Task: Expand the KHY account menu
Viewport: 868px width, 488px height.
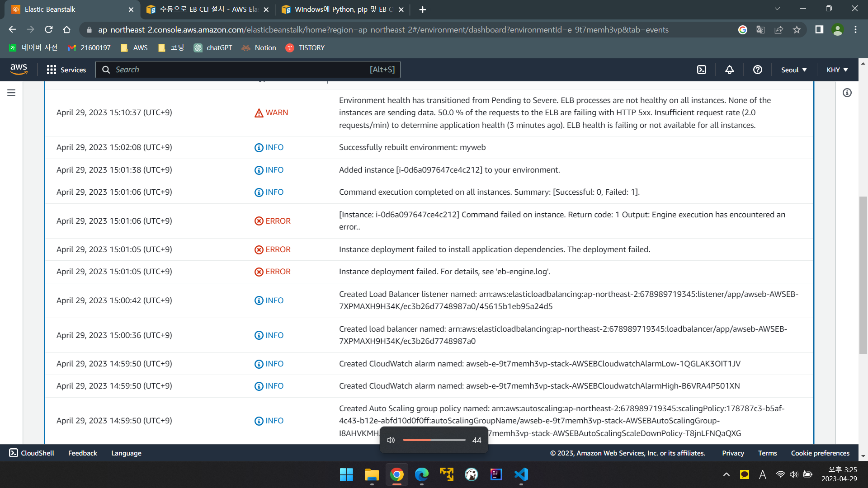Action: click(x=837, y=70)
